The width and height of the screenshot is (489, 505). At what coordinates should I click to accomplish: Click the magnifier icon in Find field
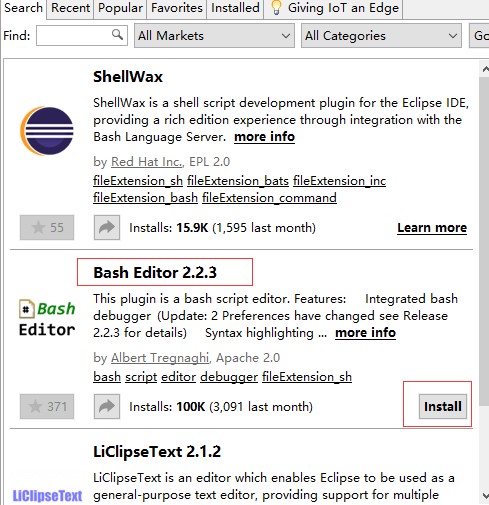point(117,34)
